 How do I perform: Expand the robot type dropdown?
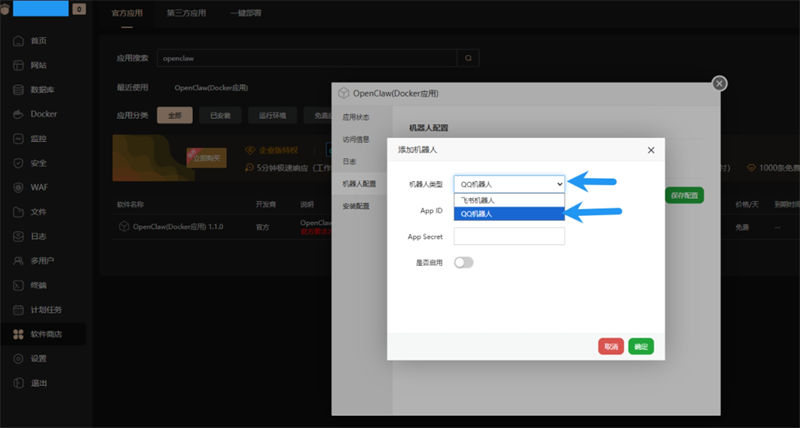[509, 184]
